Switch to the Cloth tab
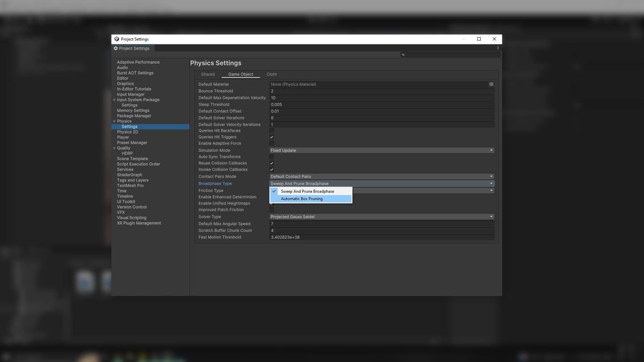 point(271,74)
